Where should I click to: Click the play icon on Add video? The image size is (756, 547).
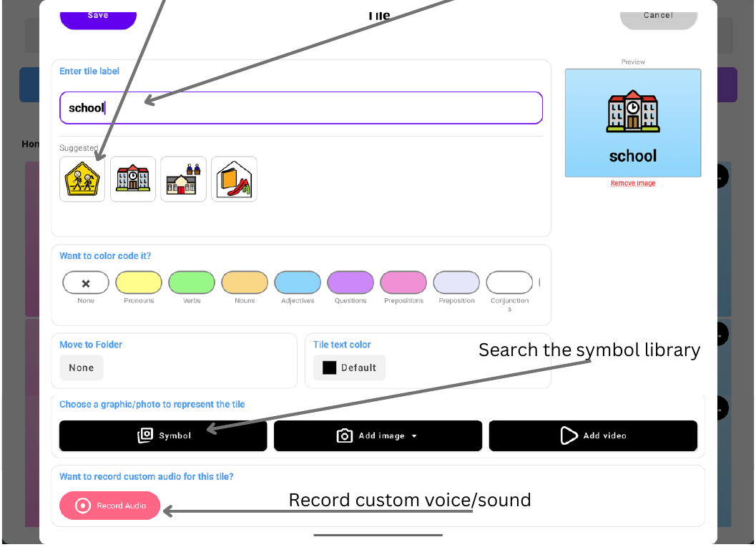click(x=569, y=435)
